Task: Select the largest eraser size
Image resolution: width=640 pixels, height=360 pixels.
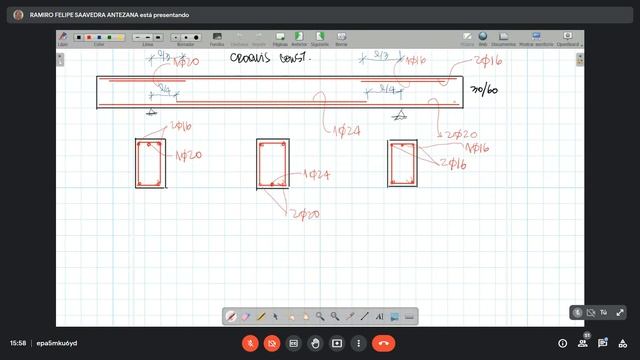Action: [x=196, y=38]
